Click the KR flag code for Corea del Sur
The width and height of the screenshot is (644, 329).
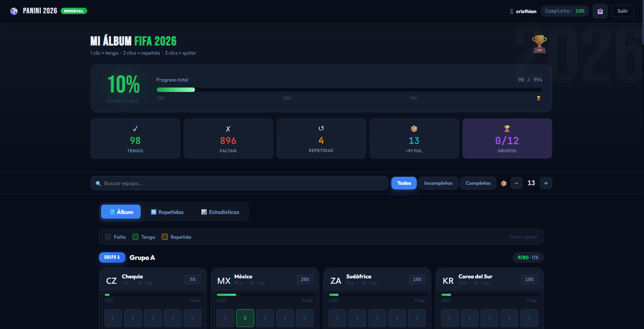[x=448, y=281]
